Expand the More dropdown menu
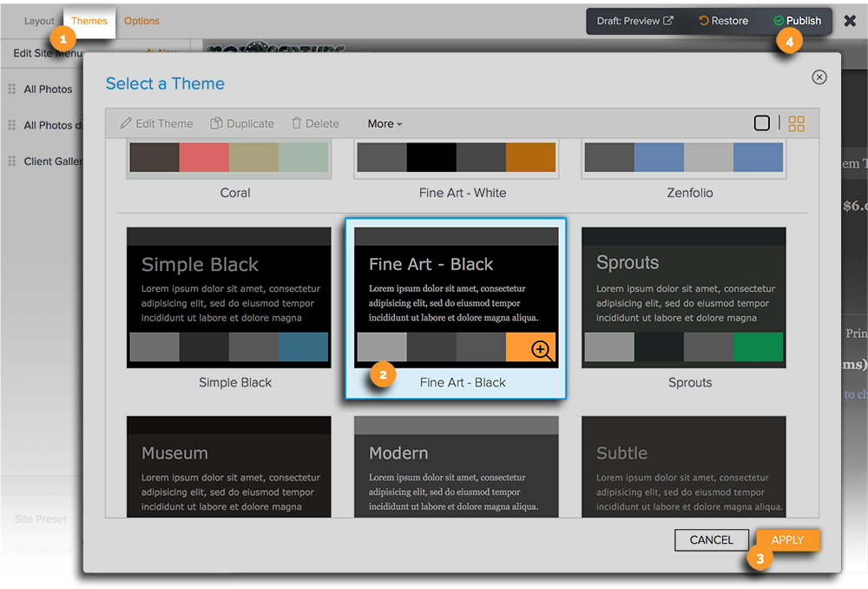 (x=385, y=123)
